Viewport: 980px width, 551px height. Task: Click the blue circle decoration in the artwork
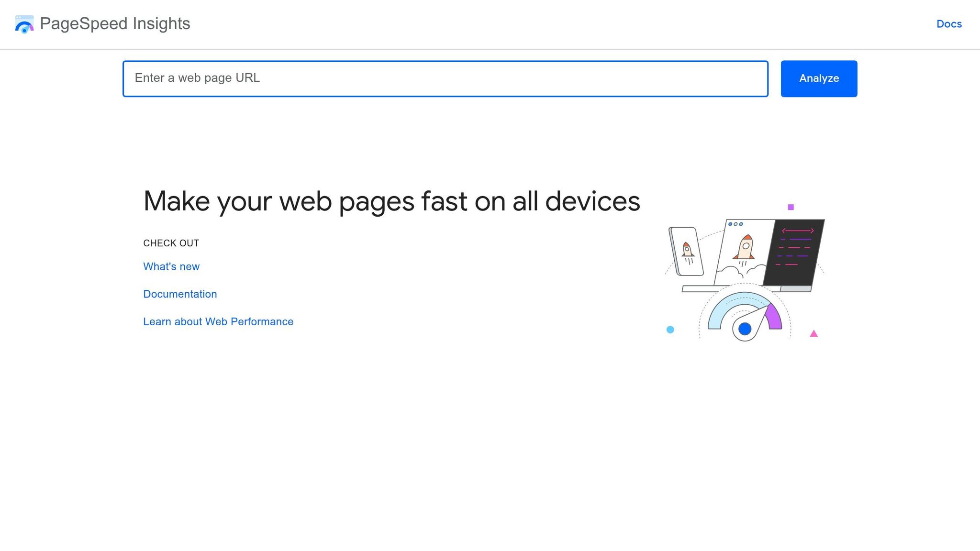(x=670, y=329)
